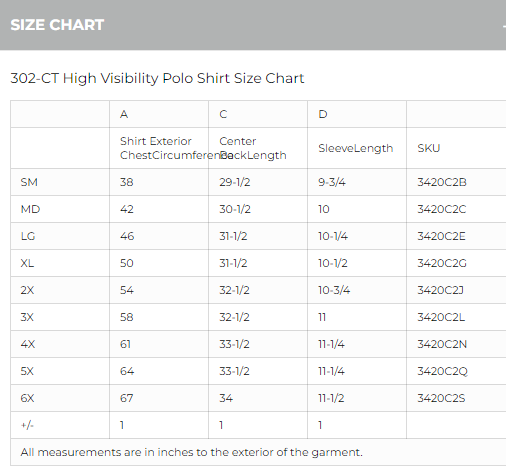506x469 pixels.
Task: Click the SM size row label
Action: (29, 182)
